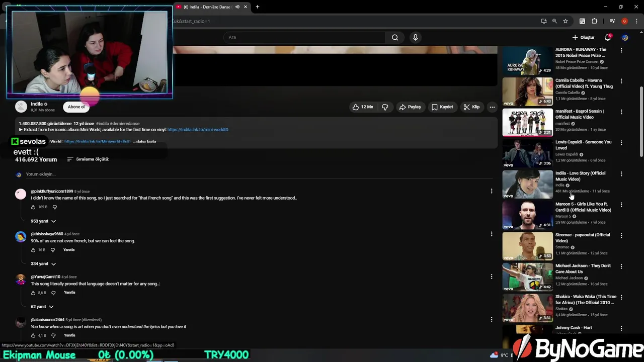The width and height of the screenshot is (644, 362).
Task: Reply to alanisnunez2464 with Yanıtla
Action: [70, 335]
